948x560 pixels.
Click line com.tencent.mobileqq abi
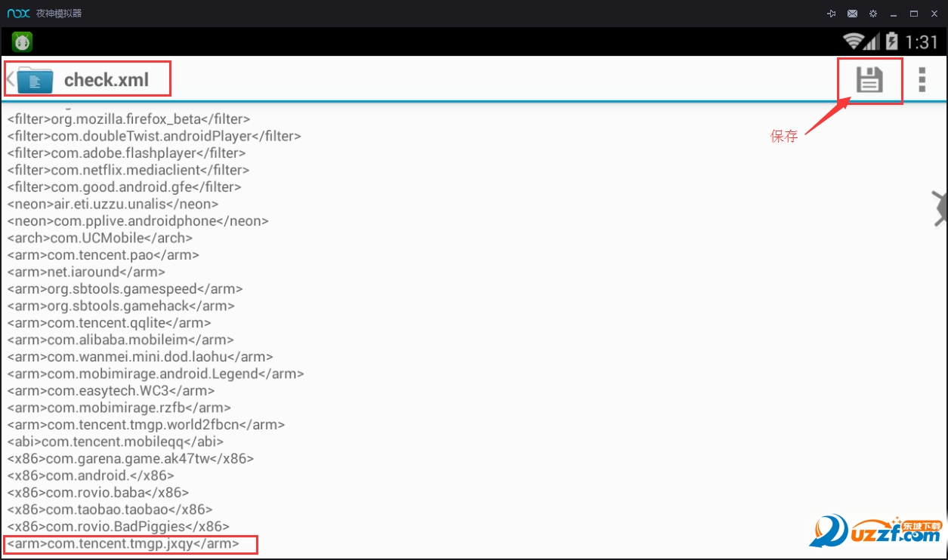(116, 442)
